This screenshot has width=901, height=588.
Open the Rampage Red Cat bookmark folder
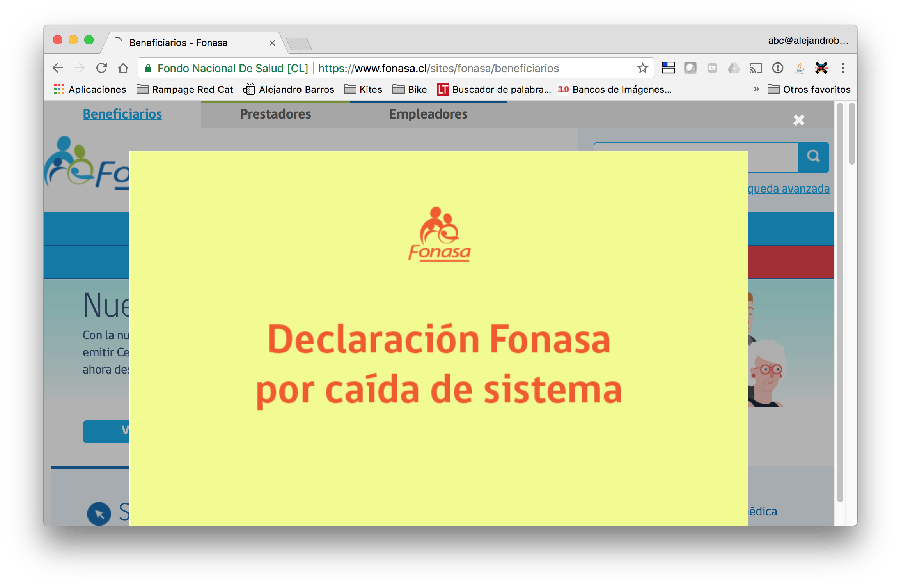click(185, 90)
